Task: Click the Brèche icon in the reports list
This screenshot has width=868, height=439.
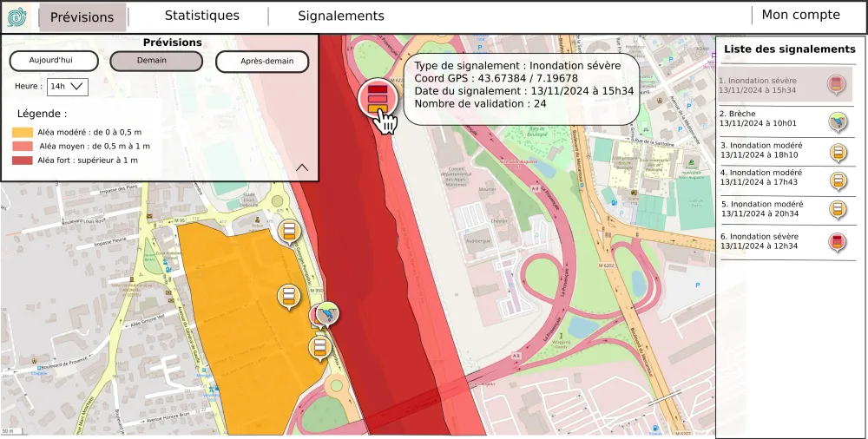Action: 838,121
